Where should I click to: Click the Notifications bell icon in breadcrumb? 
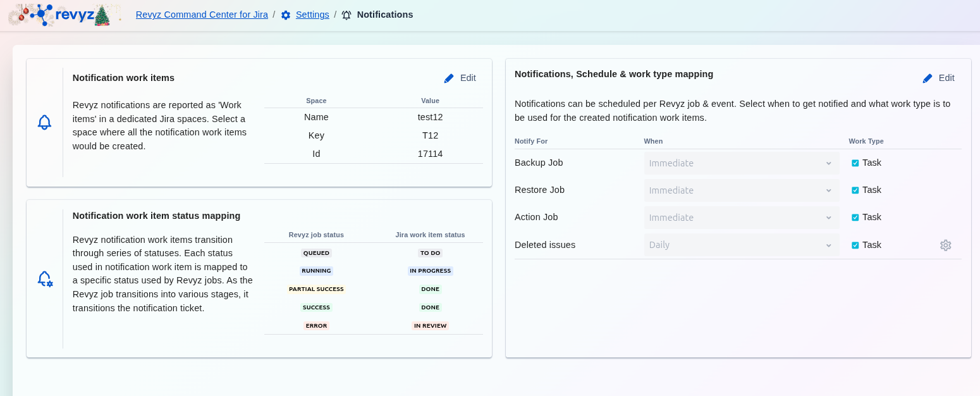tap(346, 15)
